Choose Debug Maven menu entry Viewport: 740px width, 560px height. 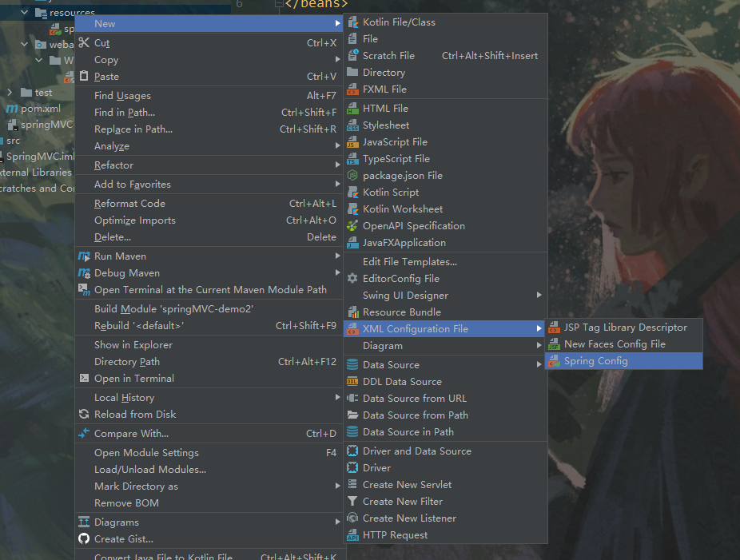[x=209, y=272]
